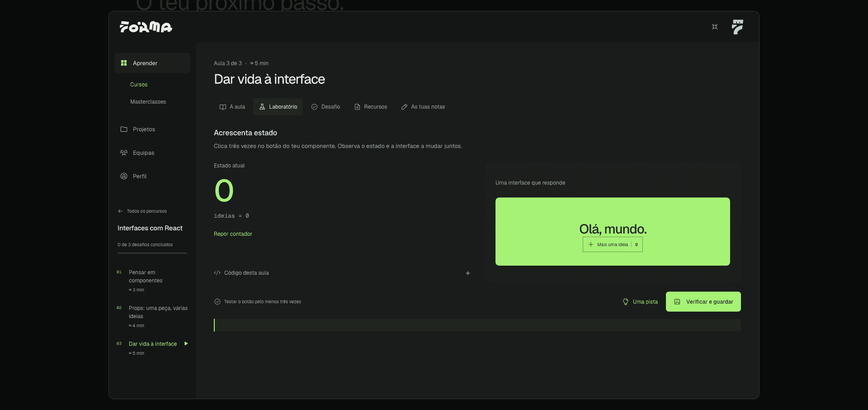Open Cursos in the sidebar
Image resolution: width=868 pixels, height=410 pixels.
click(139, 85)
